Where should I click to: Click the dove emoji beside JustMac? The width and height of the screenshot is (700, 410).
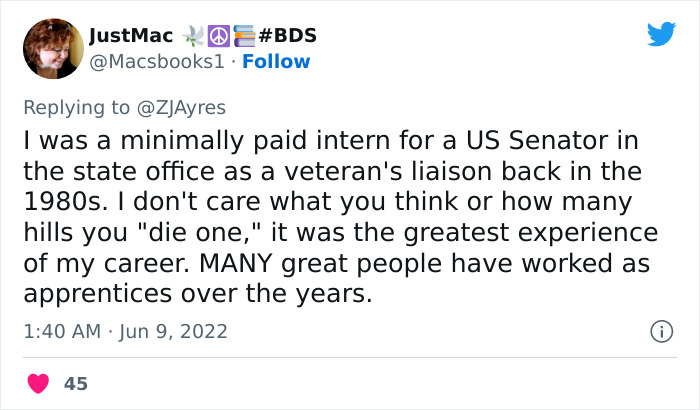coord(192,36)
